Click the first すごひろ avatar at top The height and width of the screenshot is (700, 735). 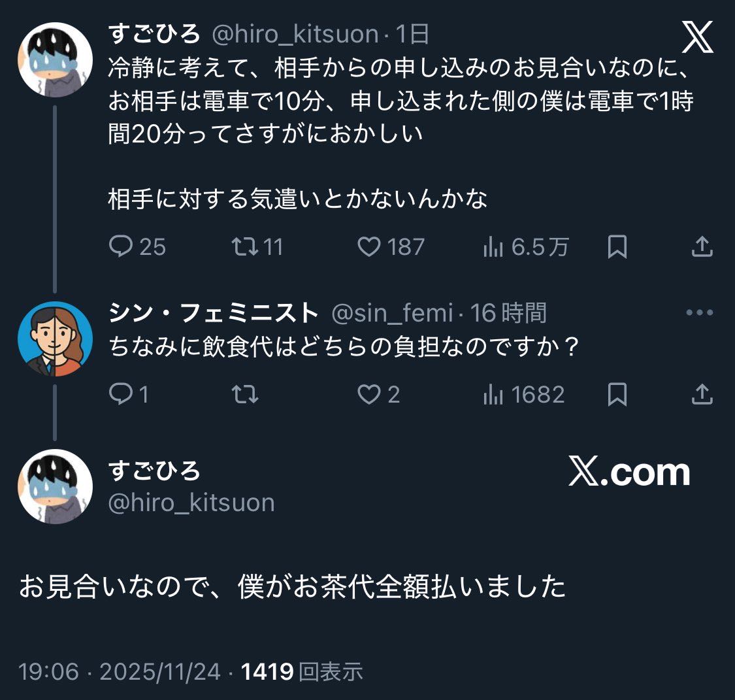coord(55,59)
